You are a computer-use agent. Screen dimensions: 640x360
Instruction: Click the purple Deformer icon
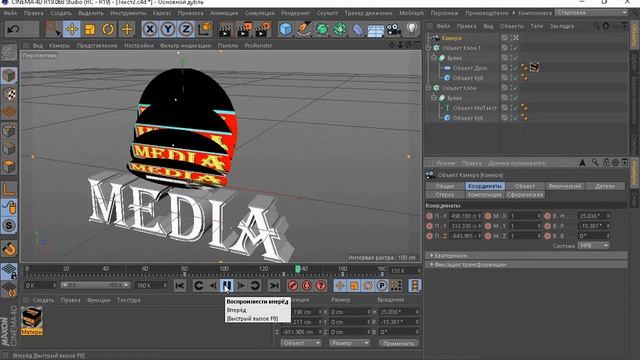click(358, 30)
